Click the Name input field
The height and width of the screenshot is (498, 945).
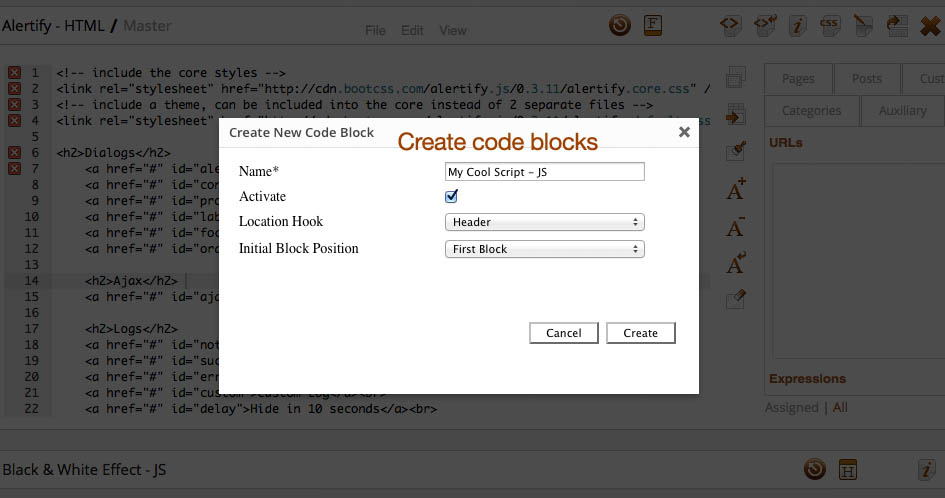click(x=545, y=172)
